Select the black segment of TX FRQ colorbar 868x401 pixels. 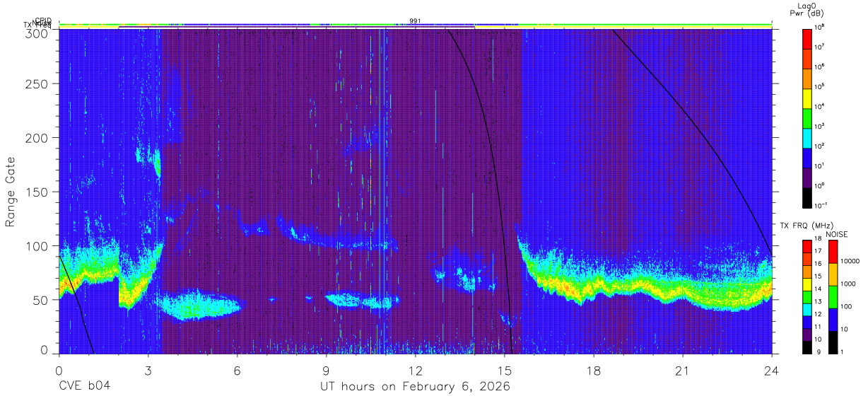[x=807, y=347]
